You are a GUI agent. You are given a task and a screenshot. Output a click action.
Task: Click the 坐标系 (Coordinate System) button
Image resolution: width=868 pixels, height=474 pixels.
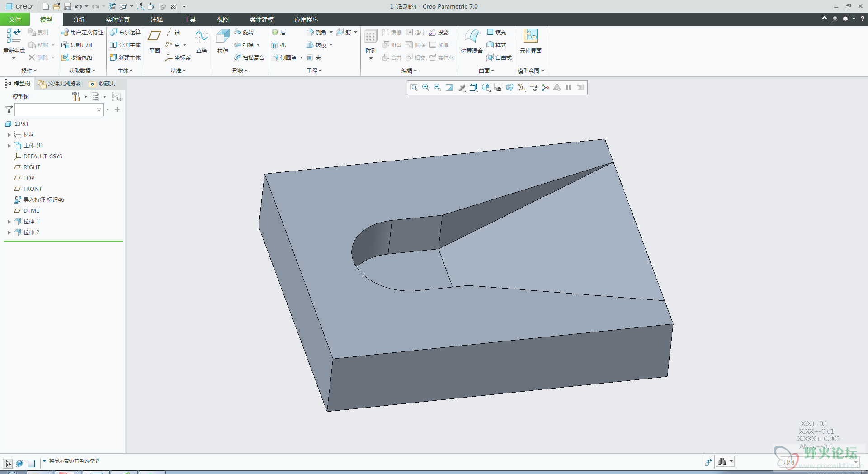pos(178,58)
